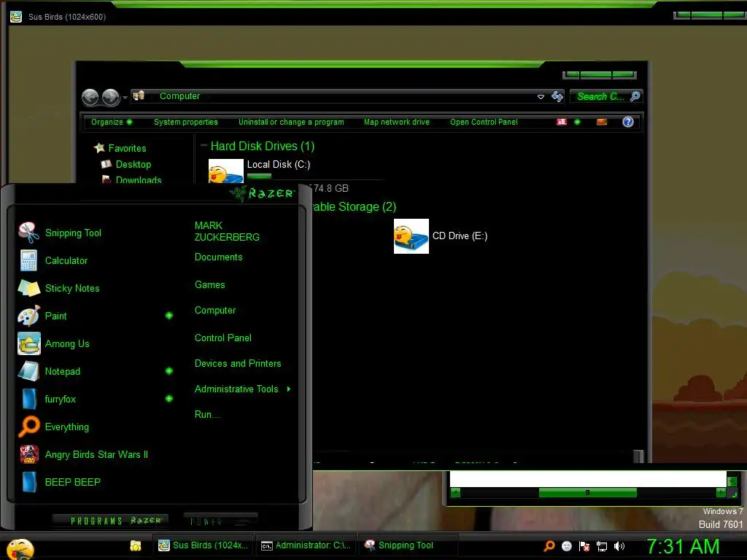Click the 7:31 AM clock

(x=683, y=546)
